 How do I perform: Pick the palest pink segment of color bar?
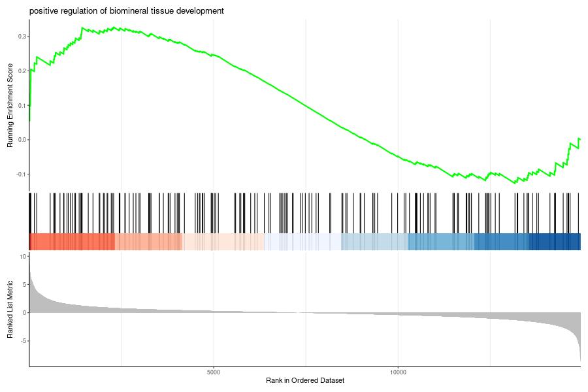point(223,242)
